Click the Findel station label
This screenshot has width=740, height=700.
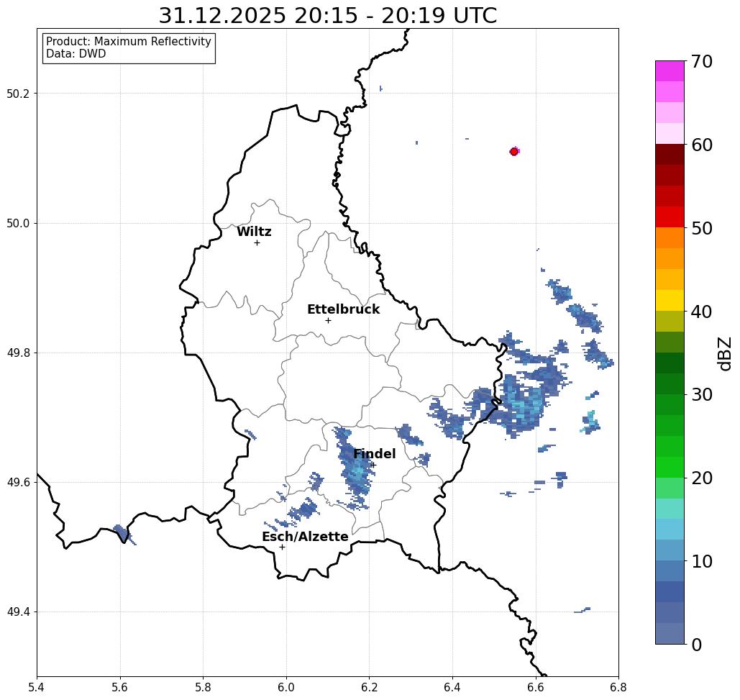375,454
